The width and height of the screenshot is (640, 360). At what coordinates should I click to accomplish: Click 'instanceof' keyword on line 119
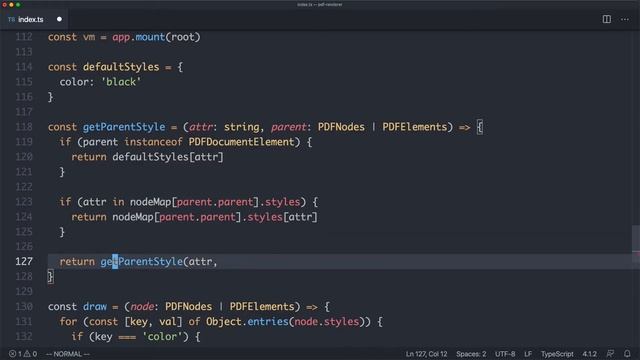(153, 142)
